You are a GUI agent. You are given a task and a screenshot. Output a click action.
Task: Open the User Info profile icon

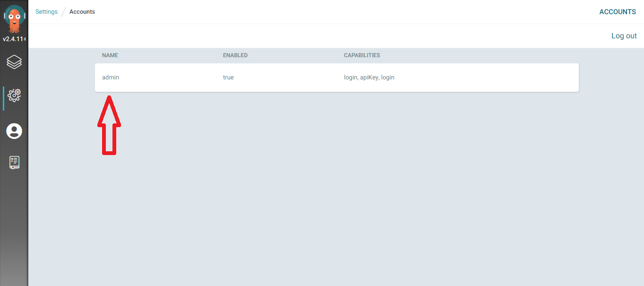[x=14, y=131]
